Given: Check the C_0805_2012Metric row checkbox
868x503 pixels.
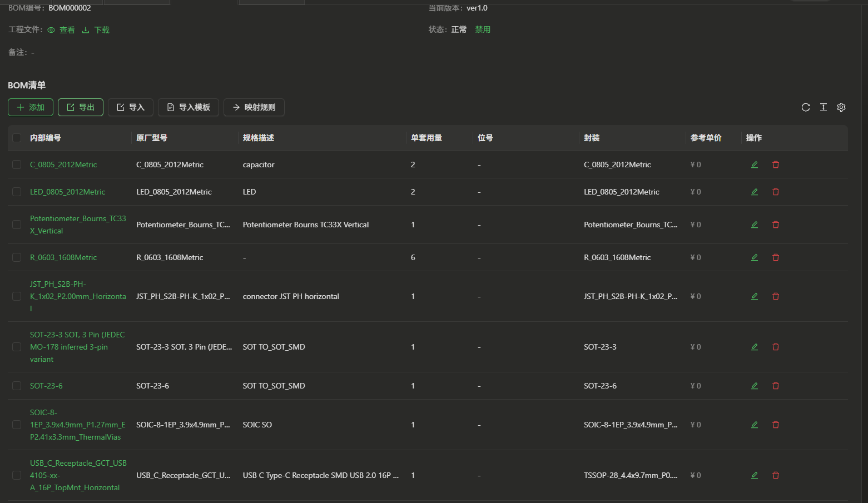Looking at the screenshot, I should coord(17,165).
